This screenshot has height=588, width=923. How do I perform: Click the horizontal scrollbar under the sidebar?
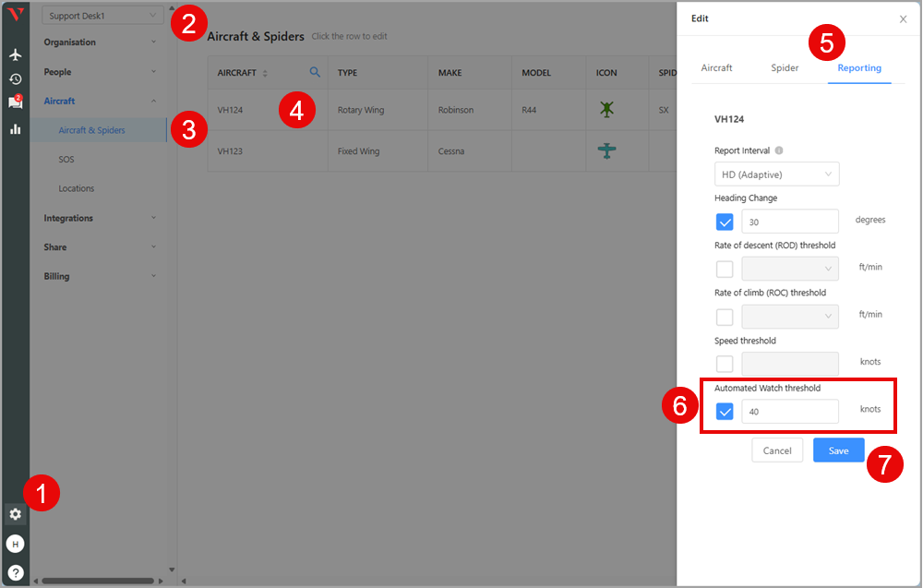point(97,581)
